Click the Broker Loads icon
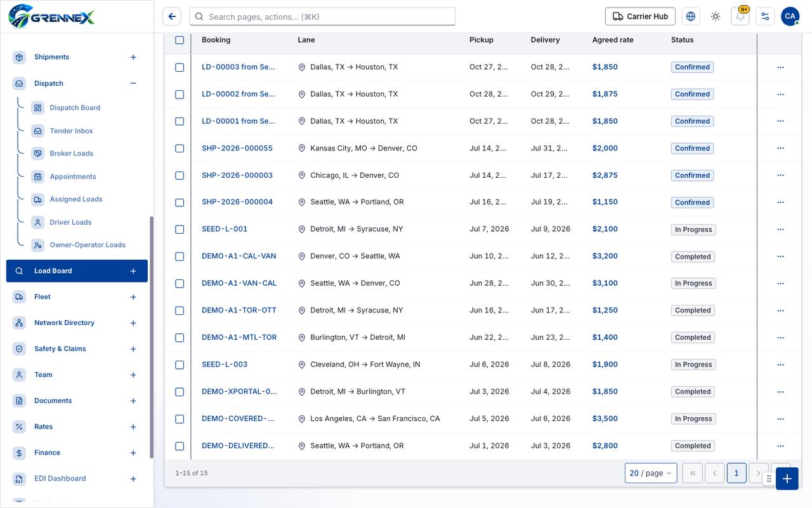This screenshot has height=508, width=812. (x=38, y=154)
